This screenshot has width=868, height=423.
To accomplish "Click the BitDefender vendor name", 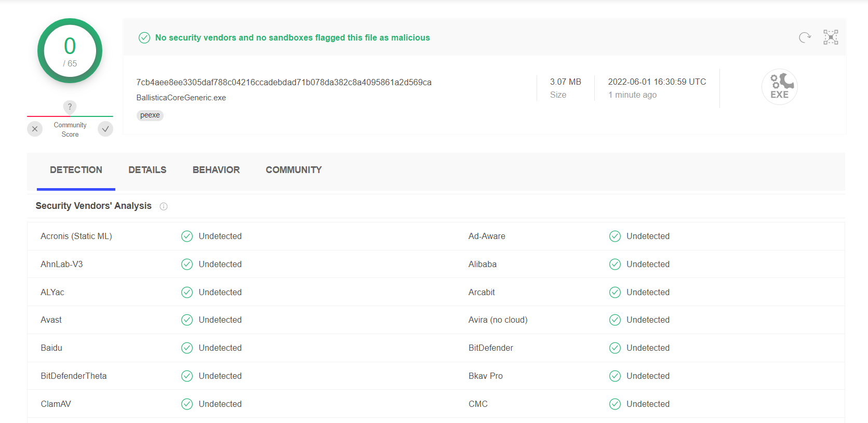I will tap(491, 348).
